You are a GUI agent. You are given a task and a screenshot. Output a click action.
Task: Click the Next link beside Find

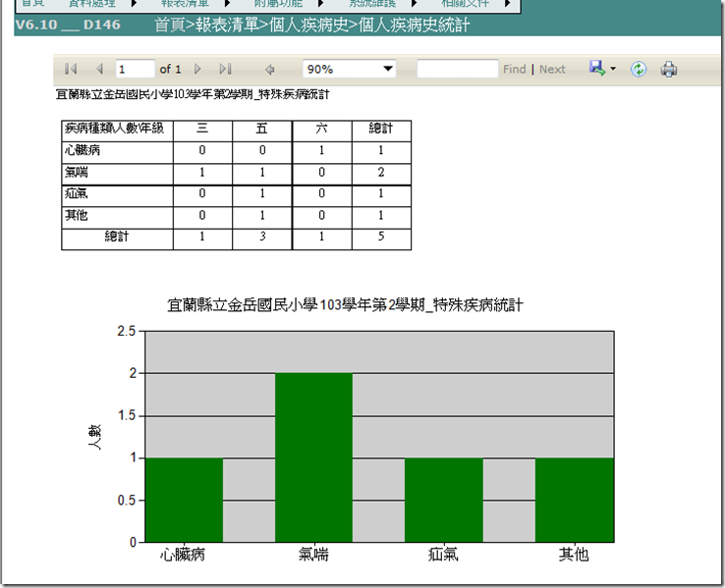(x=552, y=70)
